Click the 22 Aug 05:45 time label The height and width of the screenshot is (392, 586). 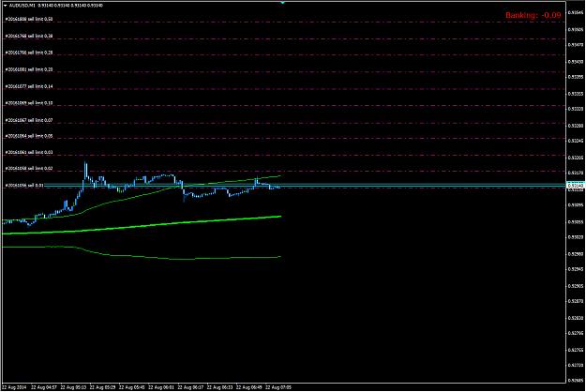132,387
